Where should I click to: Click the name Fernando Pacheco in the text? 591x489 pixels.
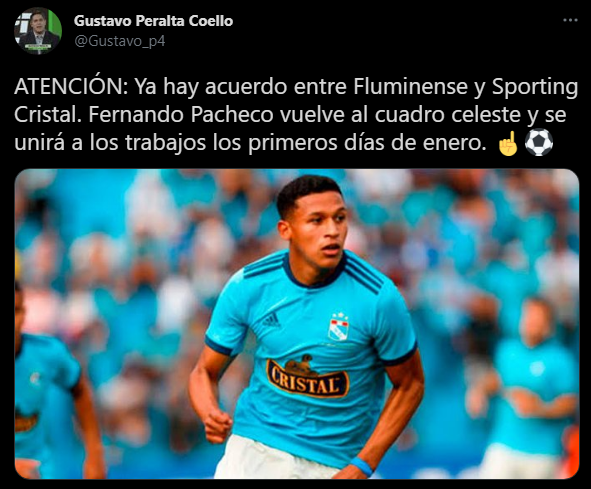click(181, 115)
